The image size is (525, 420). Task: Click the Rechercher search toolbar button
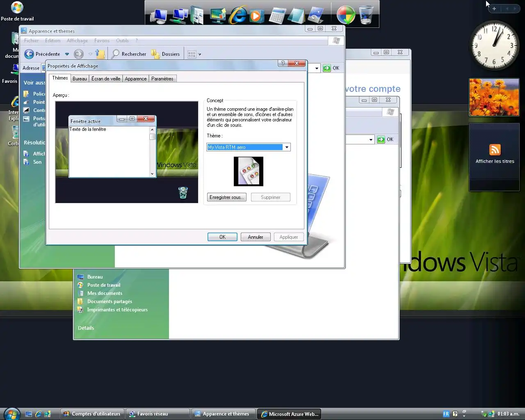129,54
